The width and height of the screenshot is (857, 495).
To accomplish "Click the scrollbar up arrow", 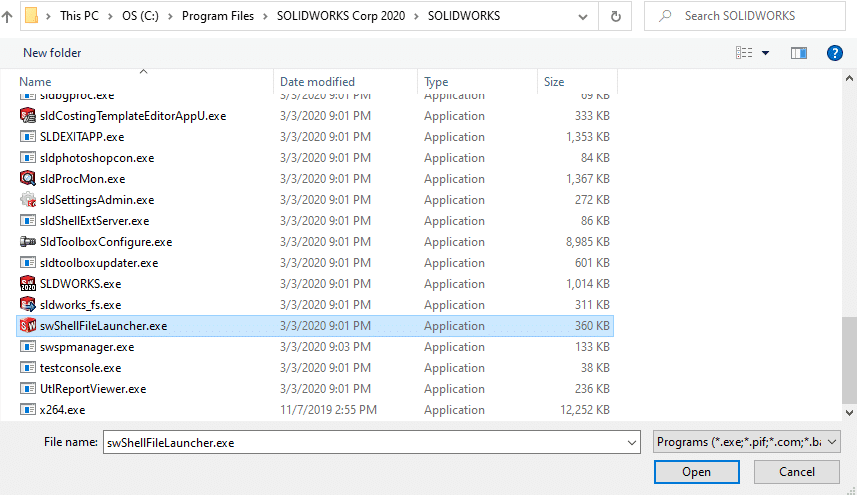I will point(849,79).
